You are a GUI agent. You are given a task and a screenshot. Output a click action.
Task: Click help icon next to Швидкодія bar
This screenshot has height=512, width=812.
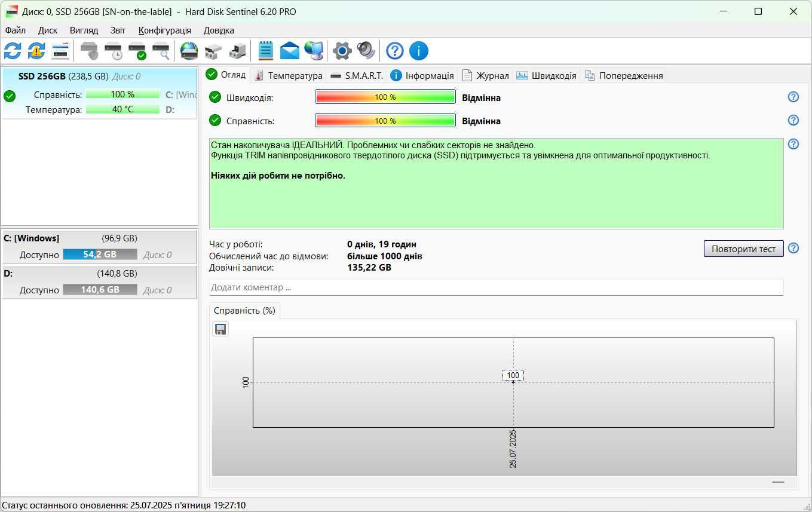(793, 97)
